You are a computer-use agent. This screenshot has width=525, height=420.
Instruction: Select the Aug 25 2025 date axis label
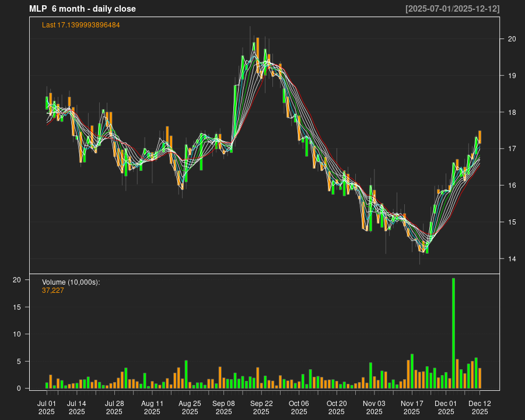[x=190, y=407]
